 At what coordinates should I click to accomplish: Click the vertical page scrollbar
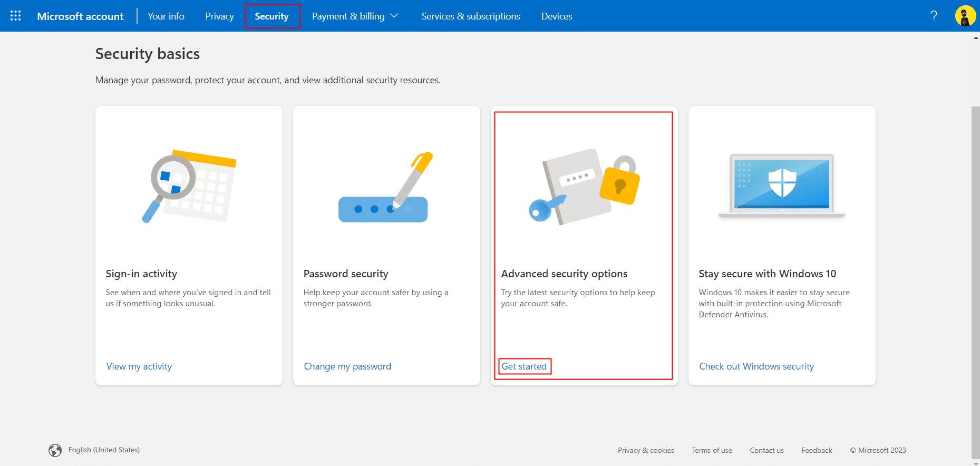[975, 282]
